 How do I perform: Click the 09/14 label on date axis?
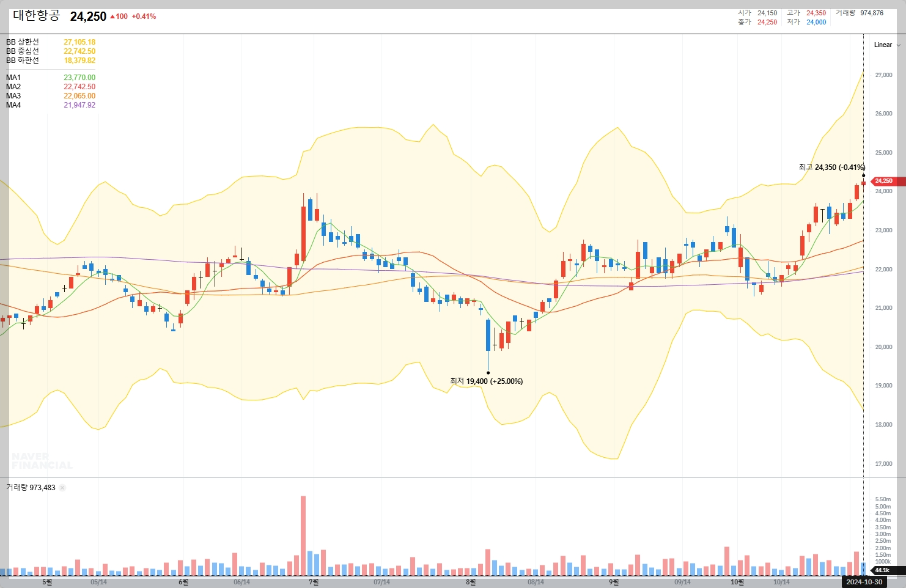(682, 582)
